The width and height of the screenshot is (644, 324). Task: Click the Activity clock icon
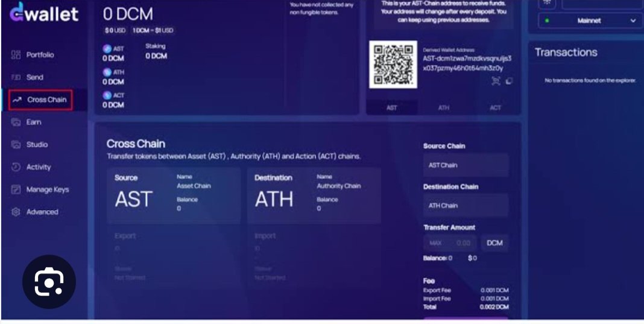click(x=16, y=167)
